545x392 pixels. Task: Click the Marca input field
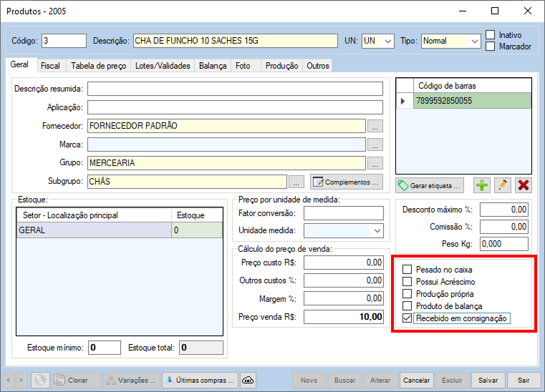pos(226,144)
